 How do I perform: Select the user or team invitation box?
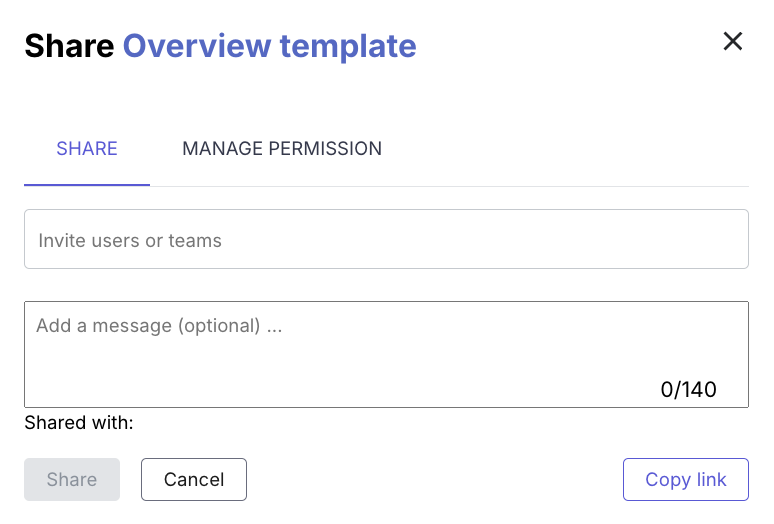[x=387, y=239]
